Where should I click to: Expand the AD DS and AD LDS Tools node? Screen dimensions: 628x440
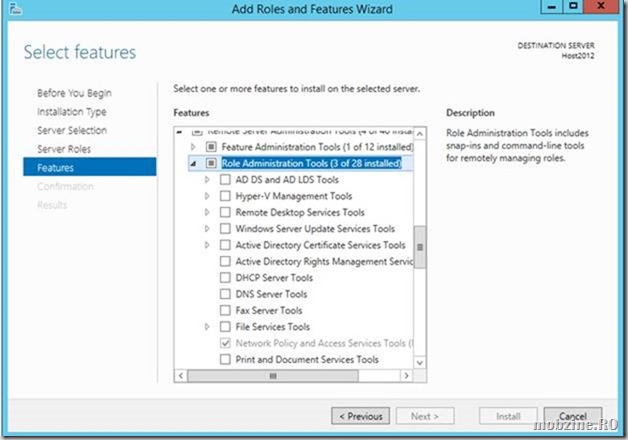[207, 179]
